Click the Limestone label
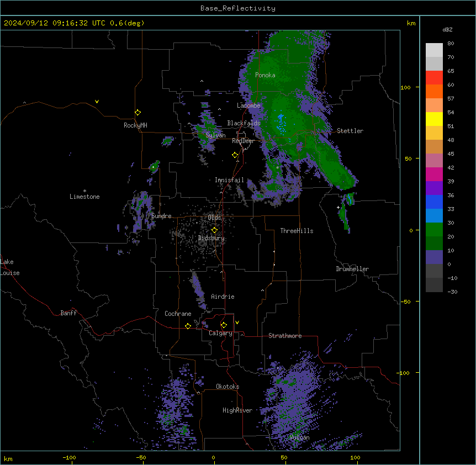The width and height of the screenshot is (476, 465). coord(84,197)
